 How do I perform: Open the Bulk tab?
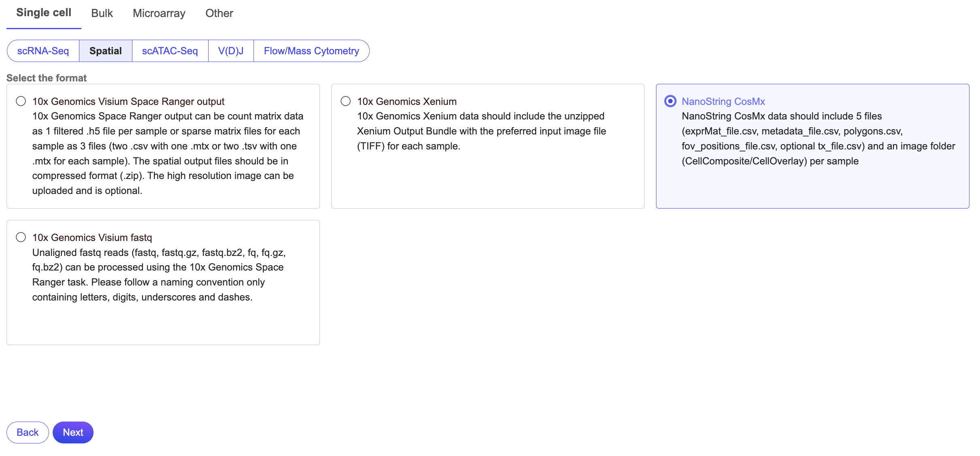[x=102, y=13]
